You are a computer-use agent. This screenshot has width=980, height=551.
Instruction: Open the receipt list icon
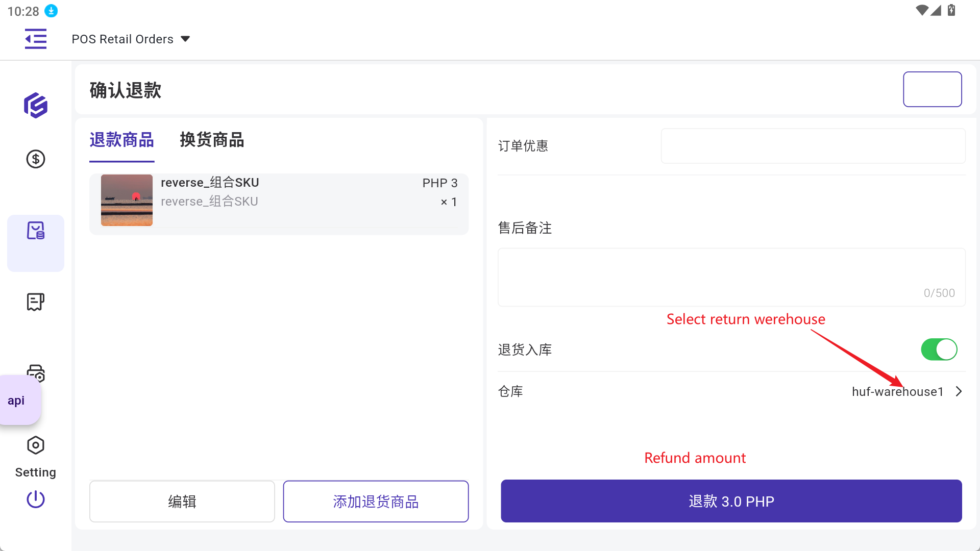click(36, 302)
